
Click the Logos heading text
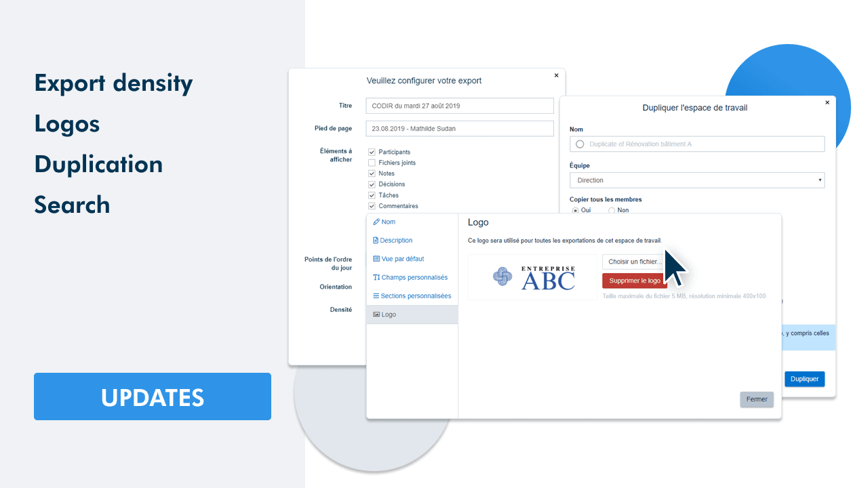tap(67, 124)
